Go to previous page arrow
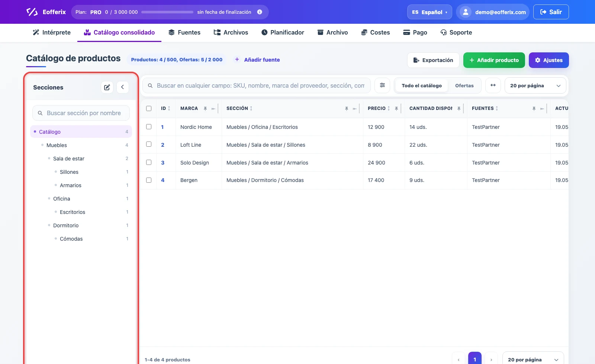Viewport: 595px width, 364px height. pos(459,359)
